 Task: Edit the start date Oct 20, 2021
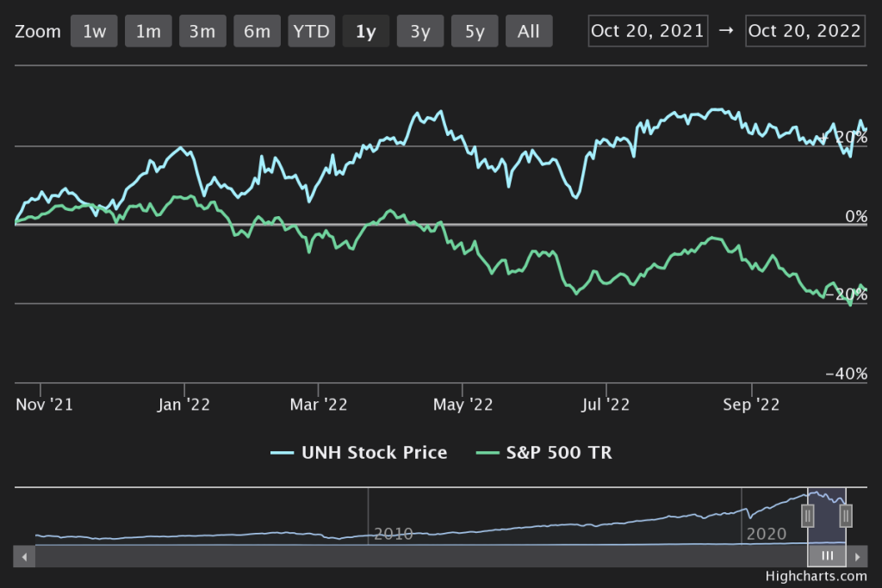648,31
